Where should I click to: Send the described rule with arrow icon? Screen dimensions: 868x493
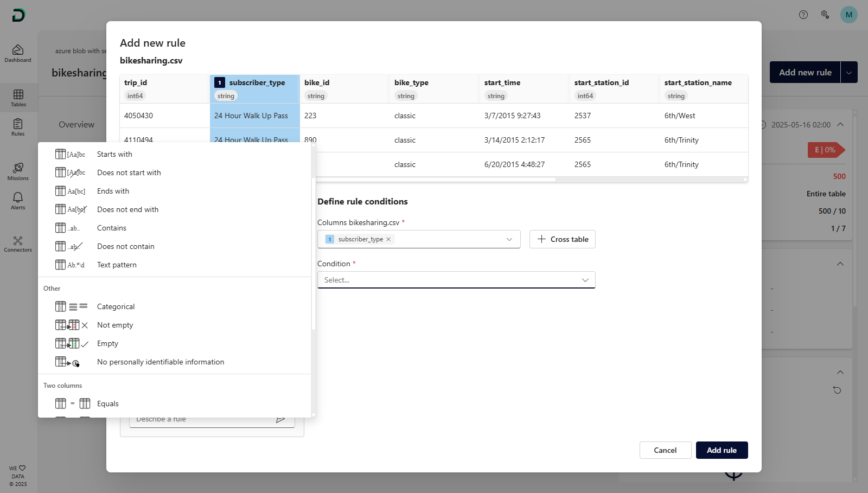(280, 419)
